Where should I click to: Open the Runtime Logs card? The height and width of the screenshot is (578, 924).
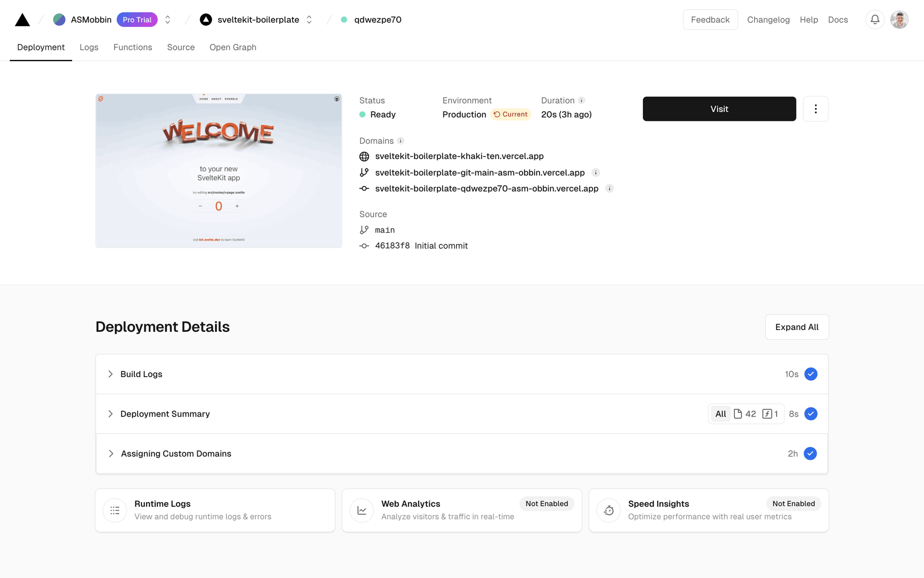(215, 511)
